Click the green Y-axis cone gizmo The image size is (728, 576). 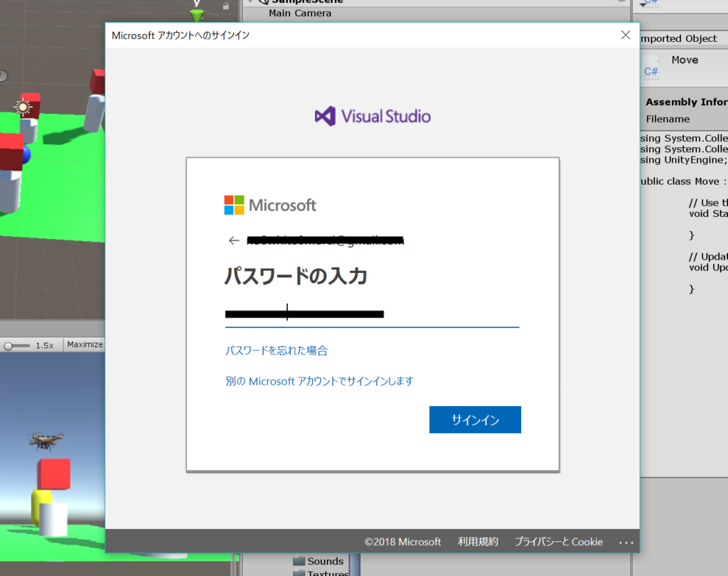pos(197,14)
